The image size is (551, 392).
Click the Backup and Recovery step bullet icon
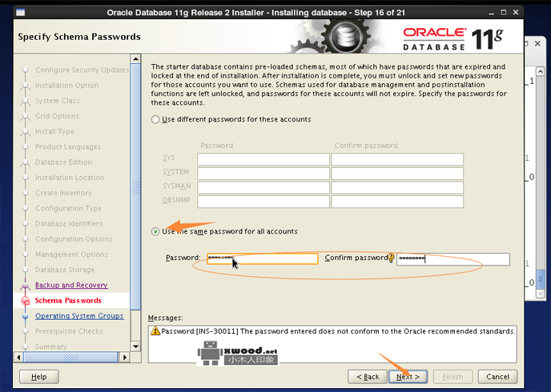tap(26, 286)
